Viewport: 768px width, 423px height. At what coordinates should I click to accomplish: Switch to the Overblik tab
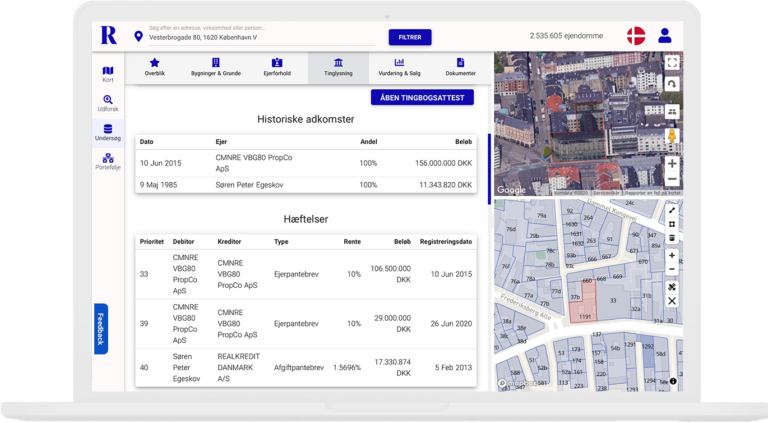click(155, 67)
